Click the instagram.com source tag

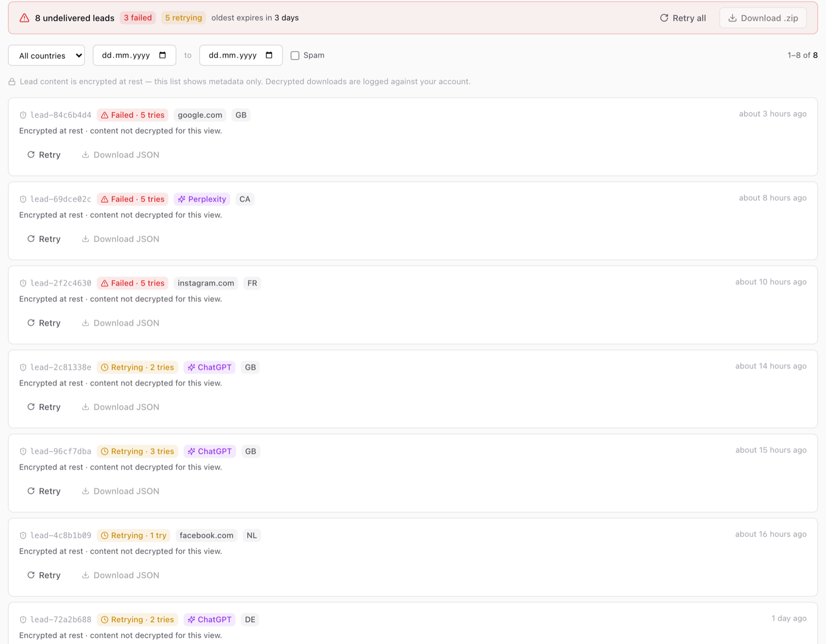(206, 283)
